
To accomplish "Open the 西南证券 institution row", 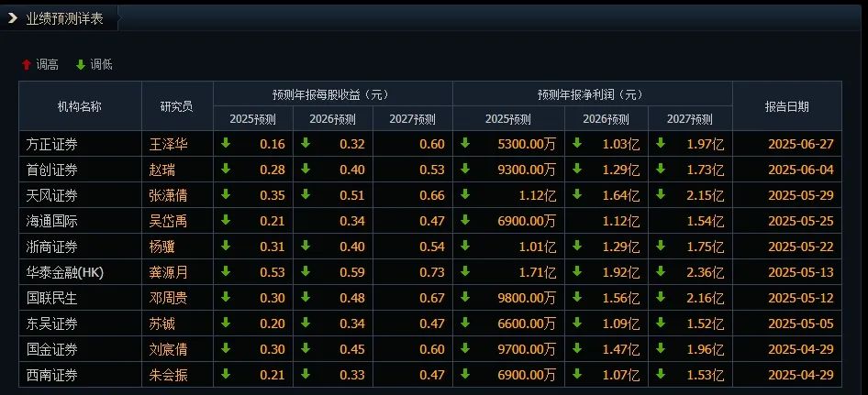I will 51,375.
